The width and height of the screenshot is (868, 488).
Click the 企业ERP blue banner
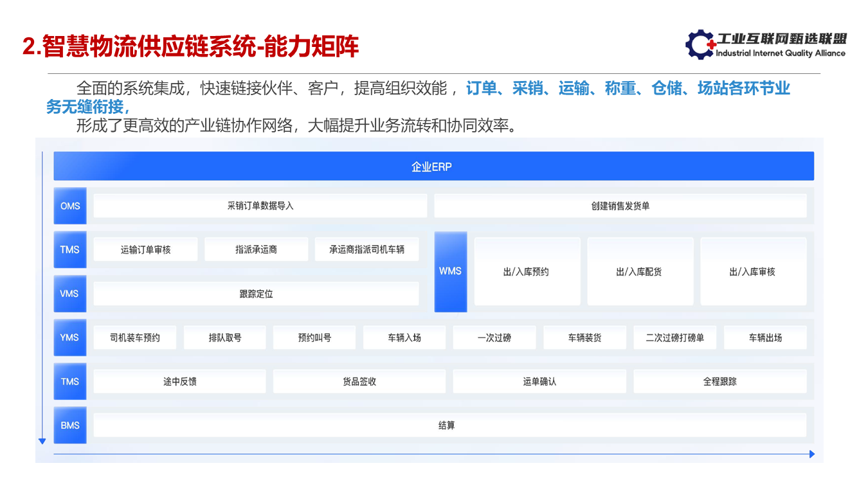coord(433,167)
